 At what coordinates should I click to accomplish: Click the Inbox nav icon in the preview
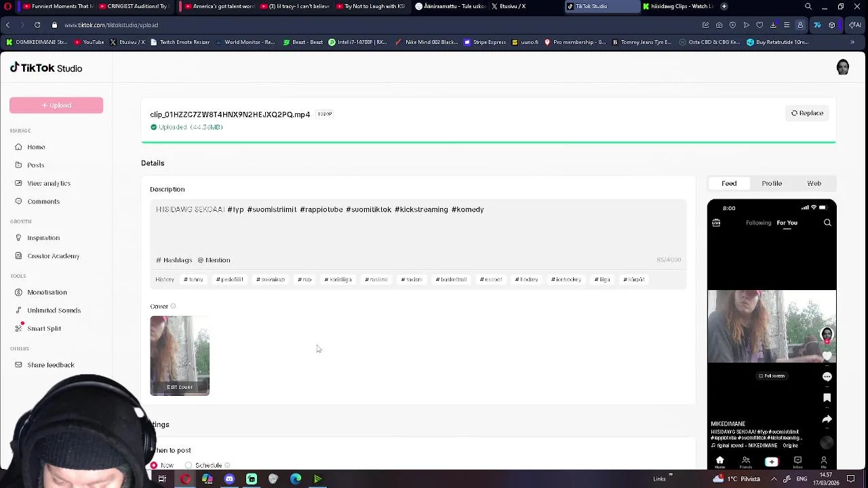coord(797,462)
